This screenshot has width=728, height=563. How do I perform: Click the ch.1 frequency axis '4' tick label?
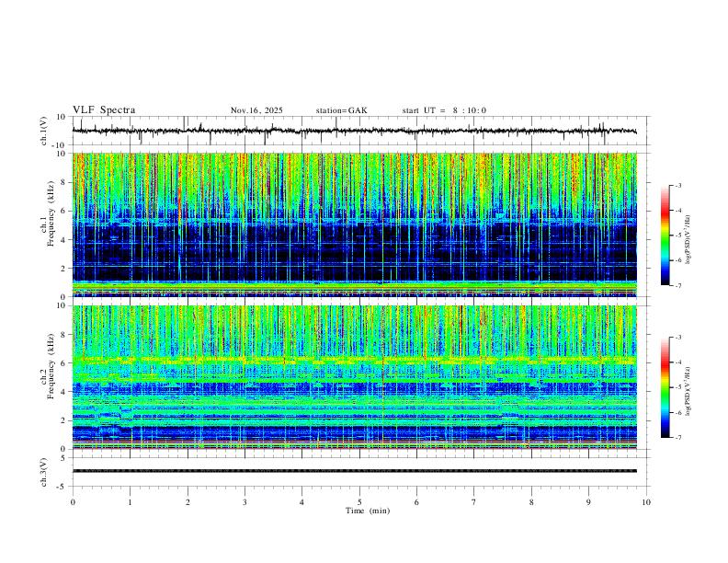(64, 240)
